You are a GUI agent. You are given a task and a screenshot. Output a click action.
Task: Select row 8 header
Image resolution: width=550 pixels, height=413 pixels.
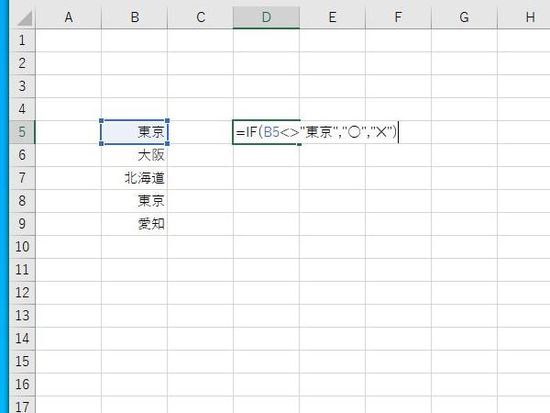pos(22,201)
